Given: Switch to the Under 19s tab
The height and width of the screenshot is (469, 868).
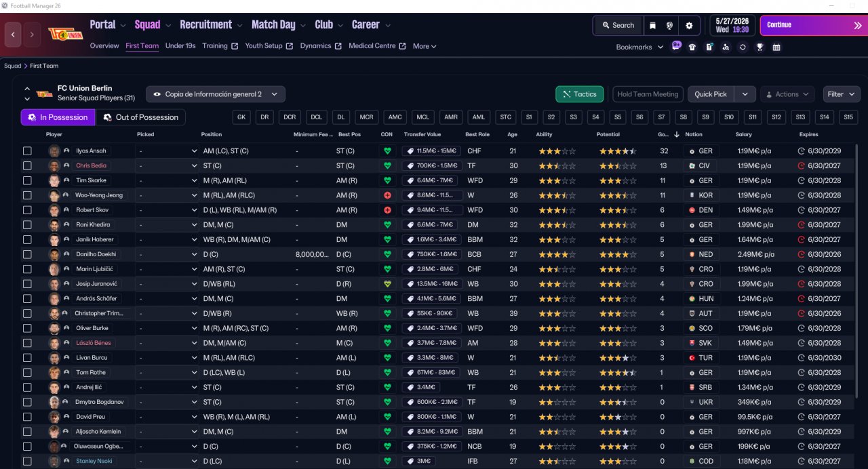Looking at the screenshot, I should click(x=180, y=46).
